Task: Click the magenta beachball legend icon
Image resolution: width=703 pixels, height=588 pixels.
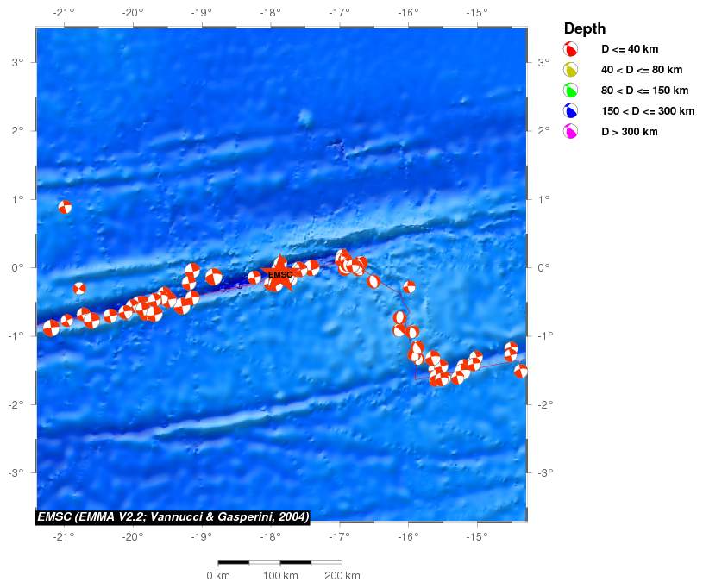Action: (x=570, y=132)
